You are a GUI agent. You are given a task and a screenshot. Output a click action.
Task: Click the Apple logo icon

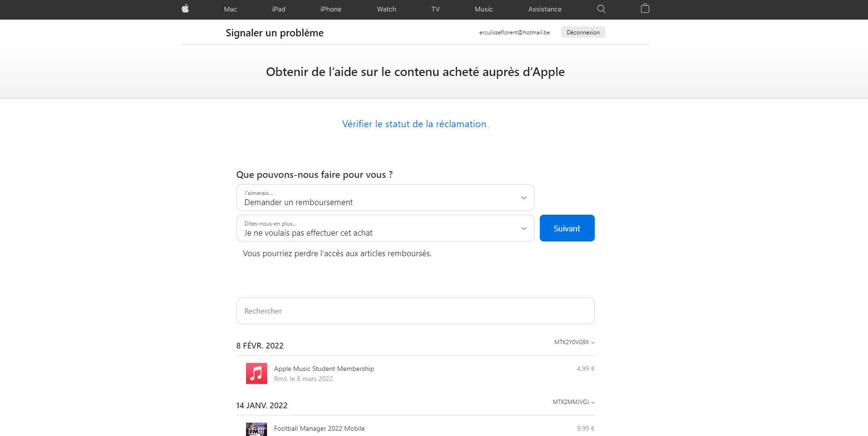(x=185, y=9)
